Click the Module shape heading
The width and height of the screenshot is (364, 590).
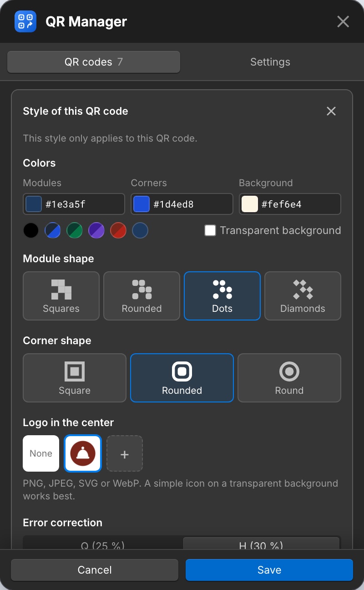58,259
